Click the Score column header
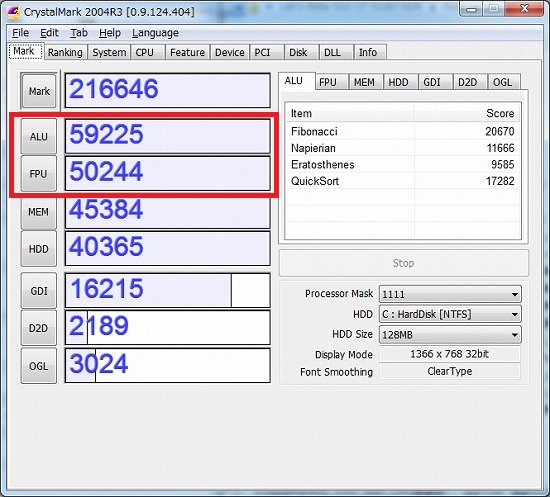This screenshot has height=497, width=550. coord(467,113)
